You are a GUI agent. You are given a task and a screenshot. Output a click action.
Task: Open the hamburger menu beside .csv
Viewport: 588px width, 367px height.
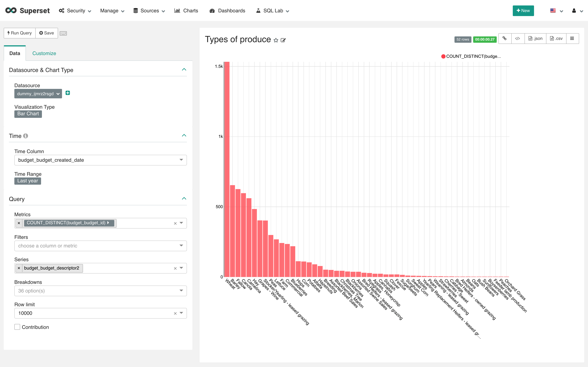tap(572, 39)
